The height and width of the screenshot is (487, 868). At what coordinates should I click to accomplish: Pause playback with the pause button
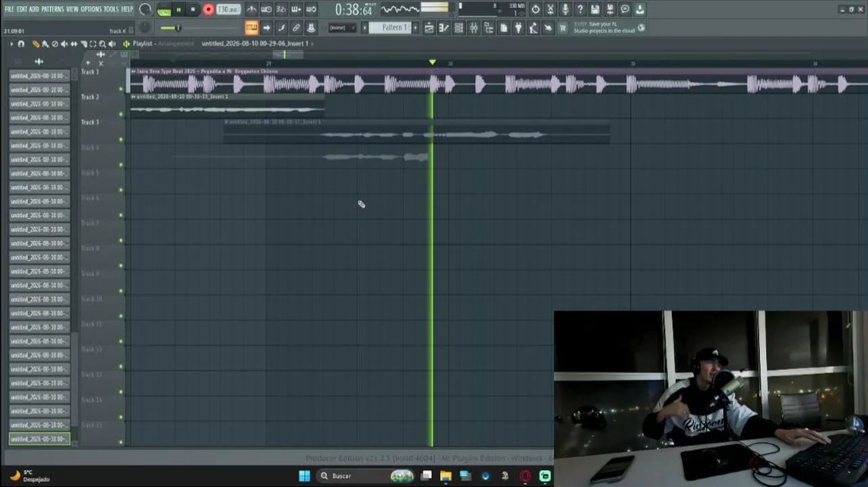[178, 9]
